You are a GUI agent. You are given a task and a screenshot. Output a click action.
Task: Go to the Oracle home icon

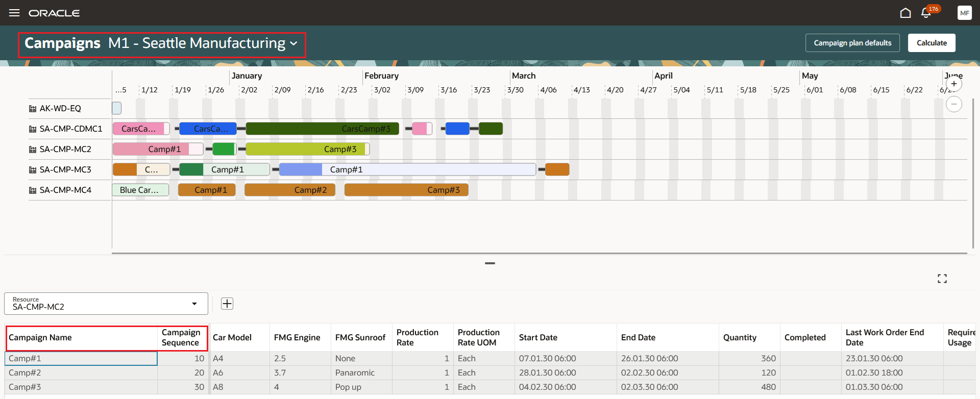[x=905, y=13]
